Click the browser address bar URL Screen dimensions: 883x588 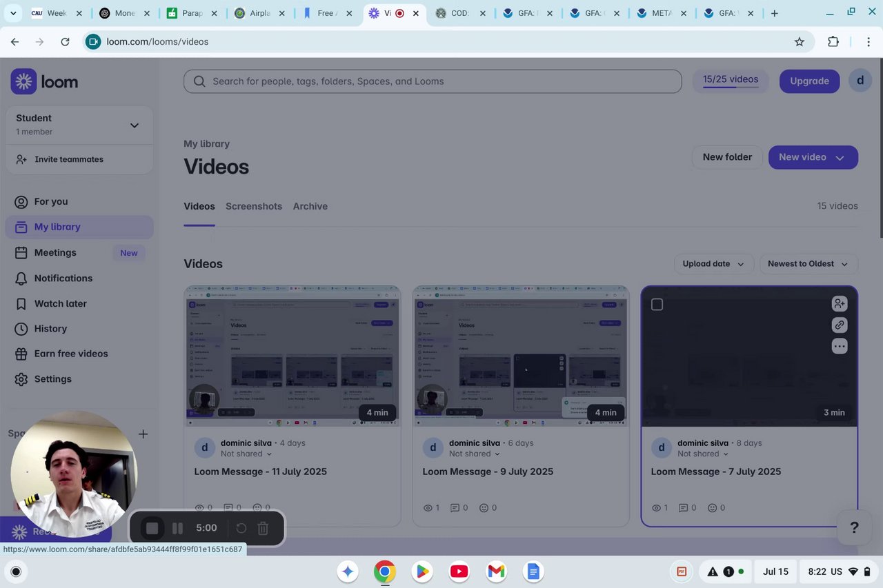[157, 41]
